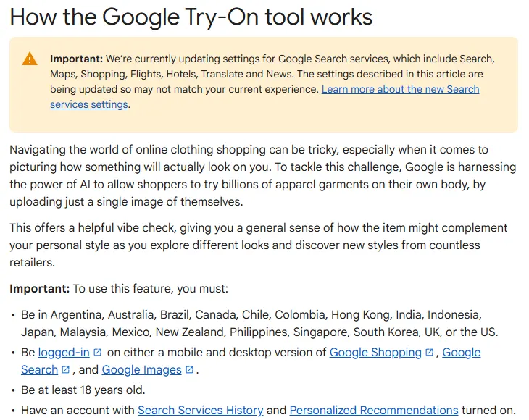The width and height of the screenshot is (529, 420).
Task: Click 'Important: To use this feature, you must:' line
Action: click(119, 288)
